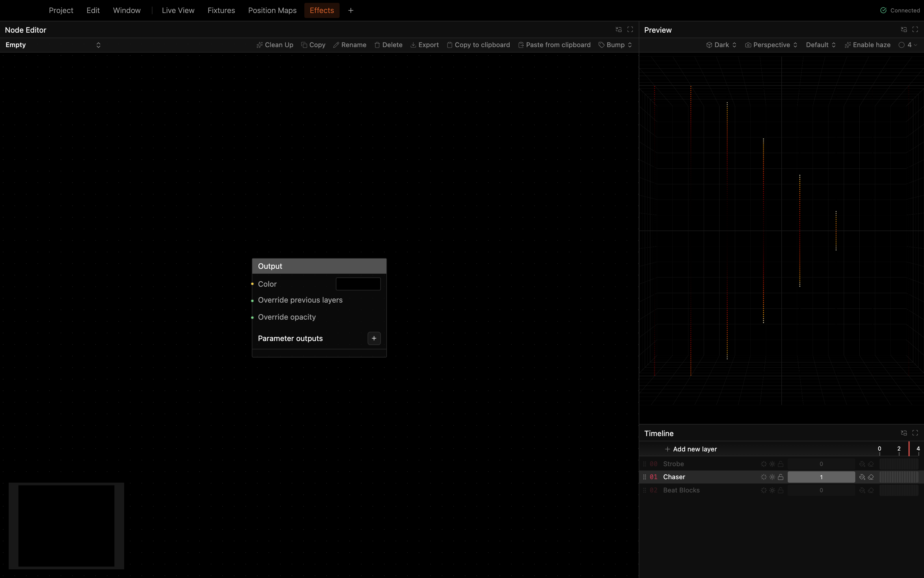Click the eraser icon on Strobe layer
Image resolution: width=924 pixels, height=578 pixels.
[871, 464]
